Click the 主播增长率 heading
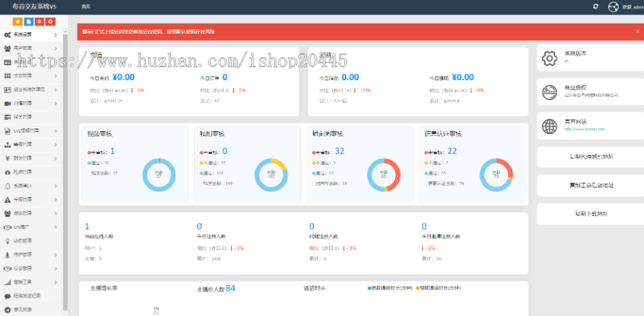Viewport: 644px width, 316px height. coord(104,288)
